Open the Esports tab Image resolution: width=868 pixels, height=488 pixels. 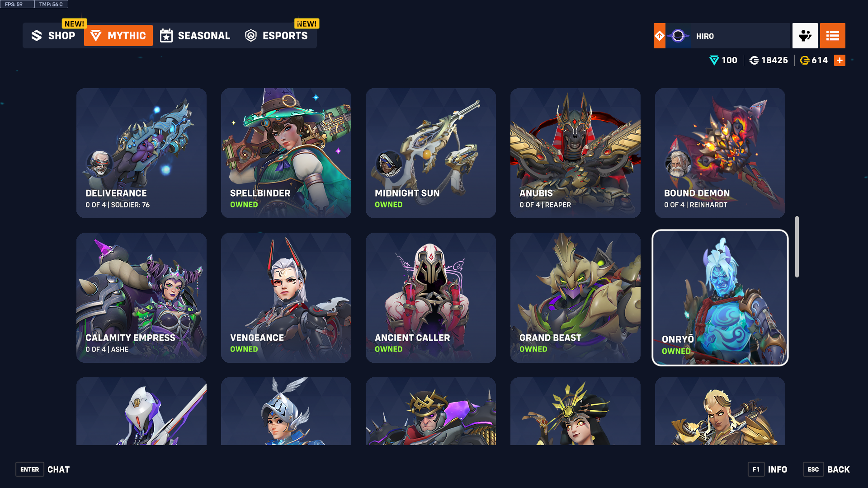click(277, 35)
